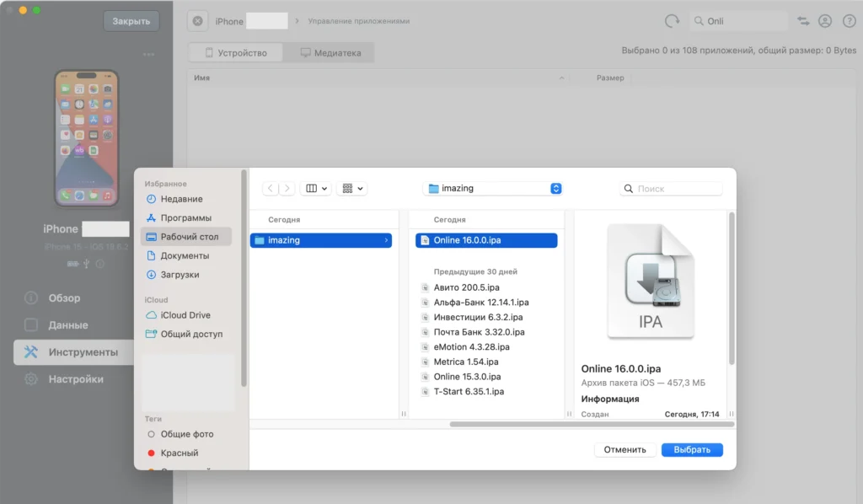Image resolution: width=863 pixels, height=504 pixels.
Task: Open the column view mode dropdown
Action: pos(316,188)
